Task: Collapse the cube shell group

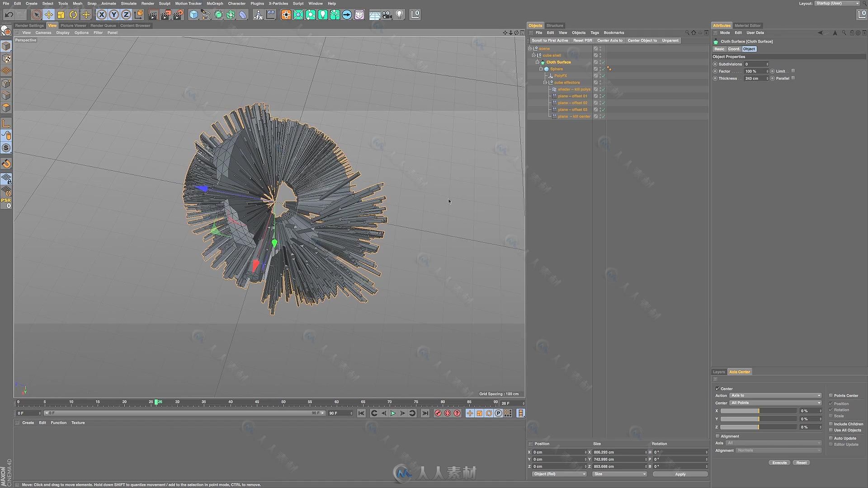Action: click(x=533, y=55)
